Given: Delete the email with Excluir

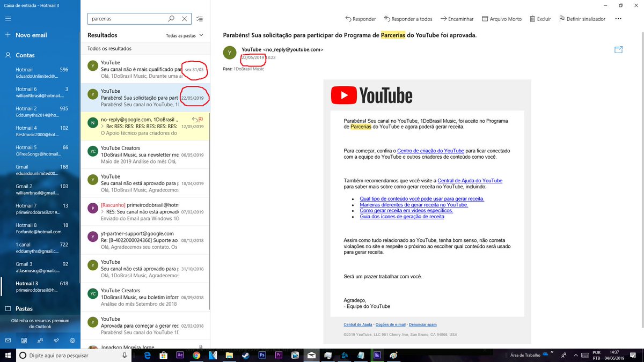Looking at the screenshot, I should tap(540, 19).
